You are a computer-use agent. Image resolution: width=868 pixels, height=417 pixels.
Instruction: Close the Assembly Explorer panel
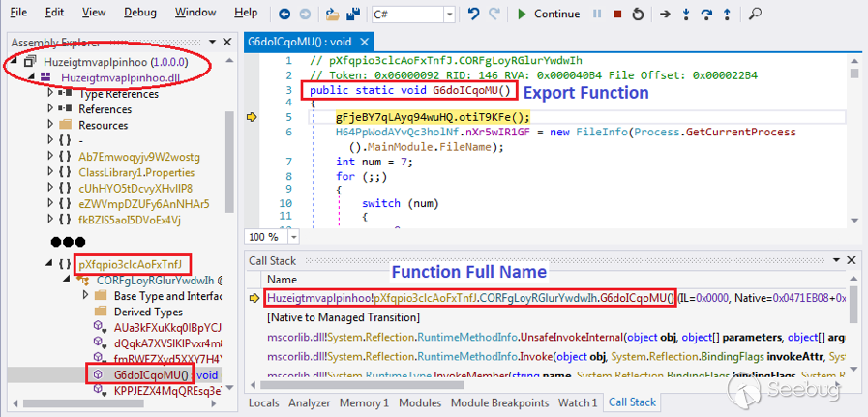coord(227,43)
